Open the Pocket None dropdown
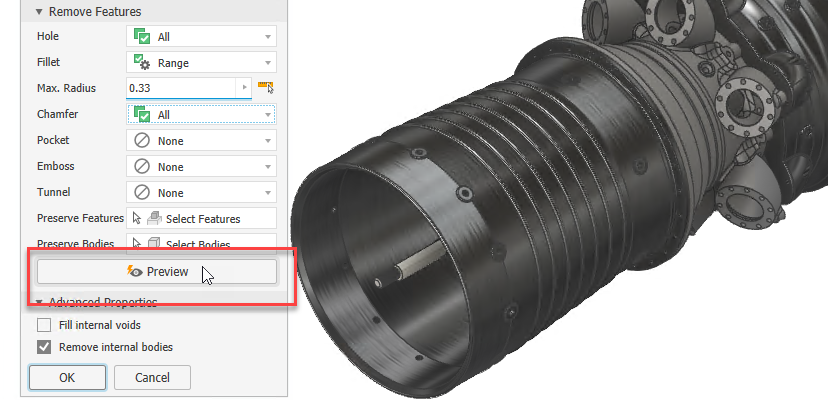828x400 pixels. coord(201,141)
